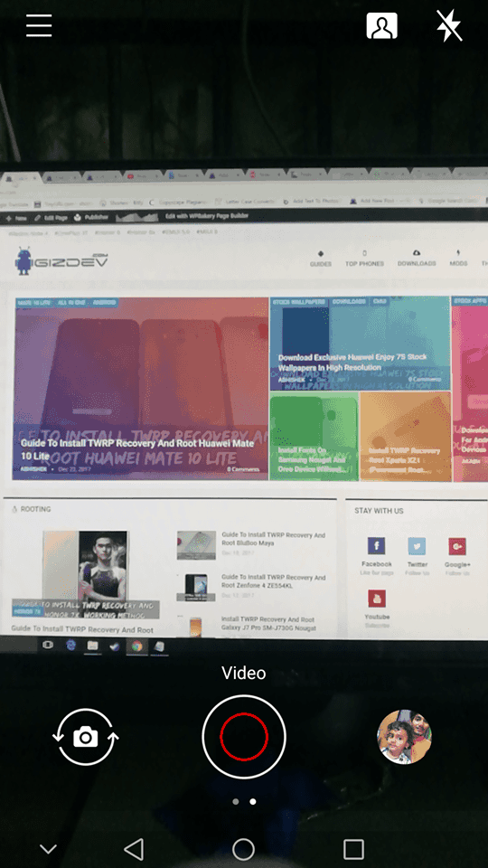Turn on the disabled flash
The image size is (488, 868).
pyautogui.click(x=449, y=25)
